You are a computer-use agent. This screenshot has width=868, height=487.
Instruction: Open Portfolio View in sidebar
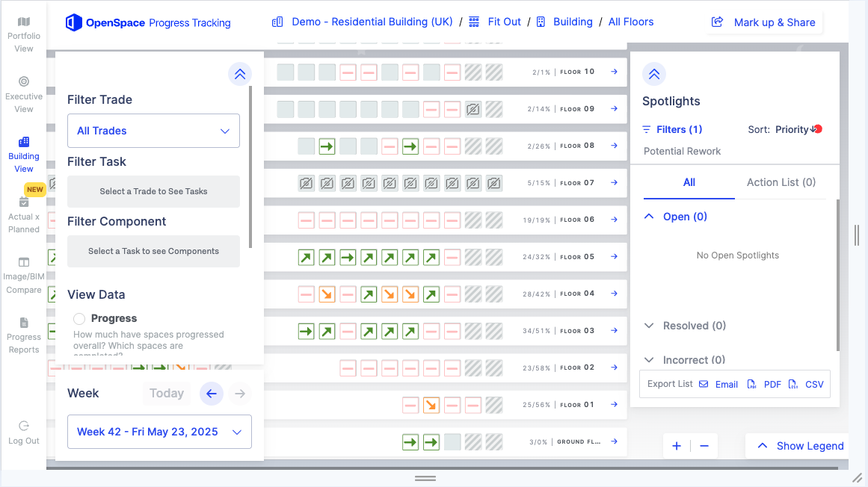[23, 34]
